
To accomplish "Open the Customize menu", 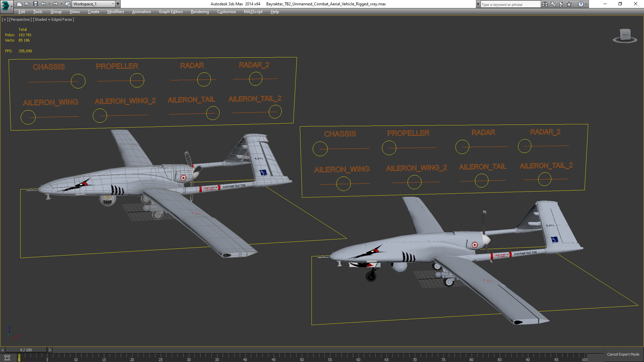I will point(226,12).
